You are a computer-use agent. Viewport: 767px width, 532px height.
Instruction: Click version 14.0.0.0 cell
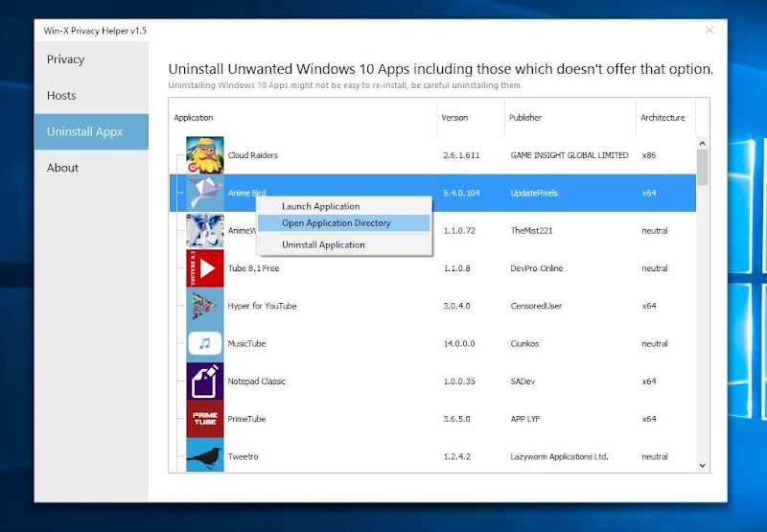click(459, 343)
